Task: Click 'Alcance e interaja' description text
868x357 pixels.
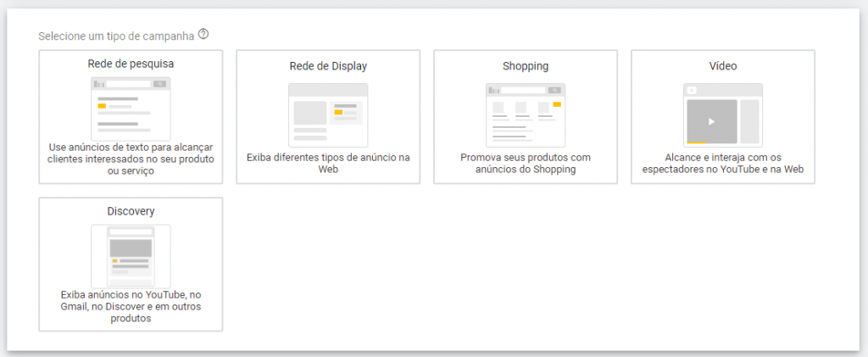Action: point(723,164)
